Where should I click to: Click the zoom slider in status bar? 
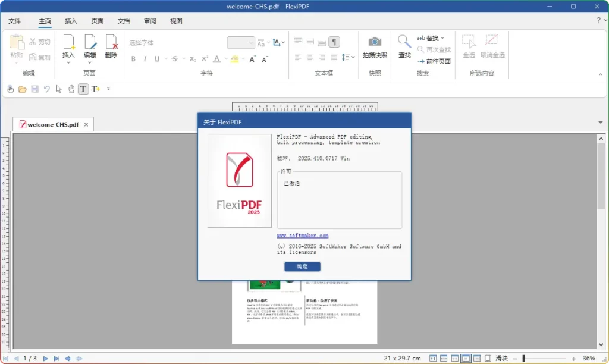point(544,359)
